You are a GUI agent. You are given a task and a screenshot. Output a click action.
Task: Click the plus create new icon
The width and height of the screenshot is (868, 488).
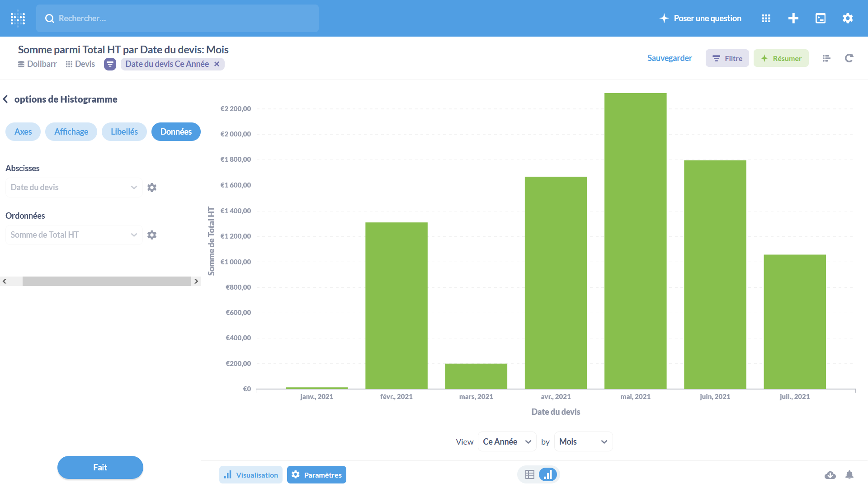point(793,19)
